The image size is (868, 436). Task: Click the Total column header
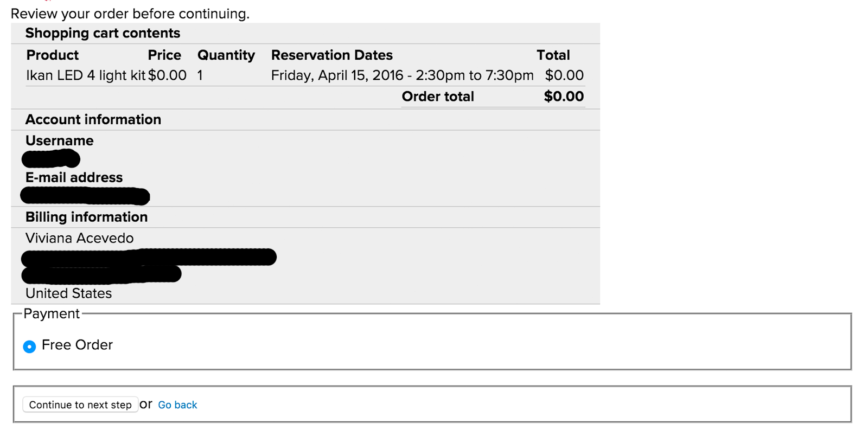[553, 55]
